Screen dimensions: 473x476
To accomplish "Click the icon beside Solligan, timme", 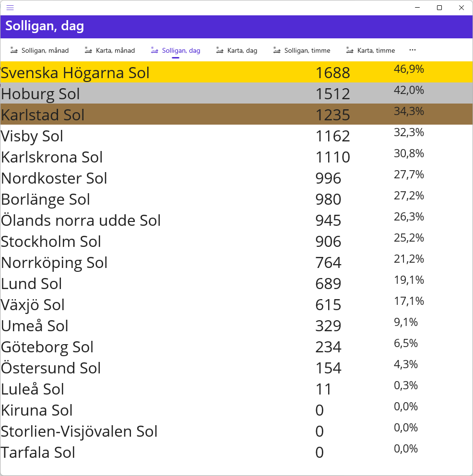I will click(277, 50).
